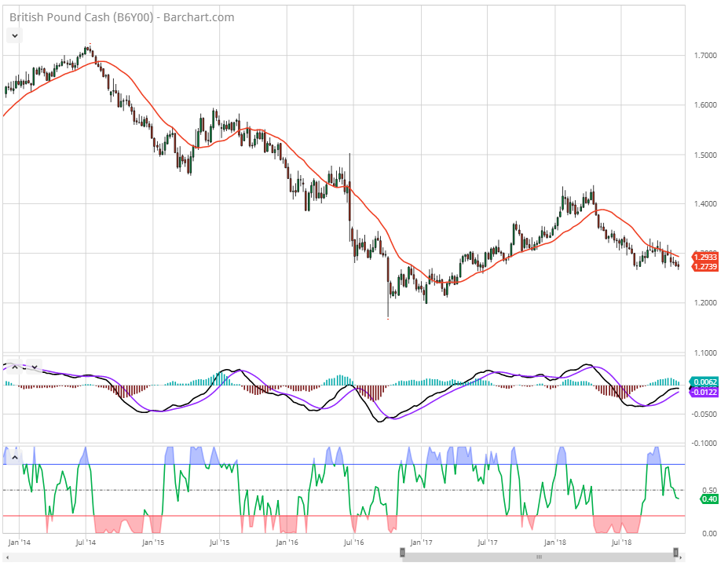Click the Jul '16 date label

pyautogui.click(x=353, y=543)
